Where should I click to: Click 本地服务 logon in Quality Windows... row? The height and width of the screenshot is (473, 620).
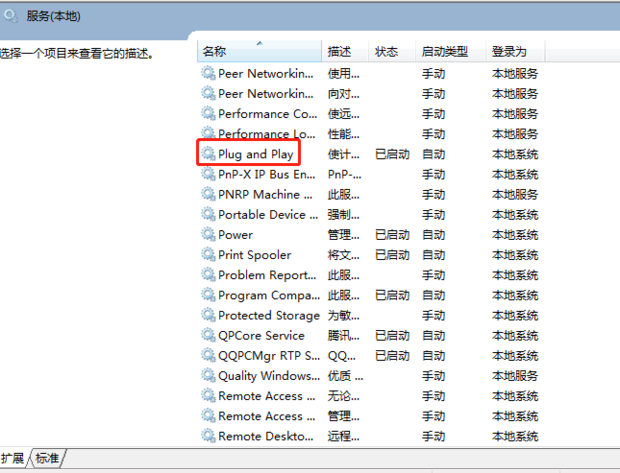(x=515, y=375)
